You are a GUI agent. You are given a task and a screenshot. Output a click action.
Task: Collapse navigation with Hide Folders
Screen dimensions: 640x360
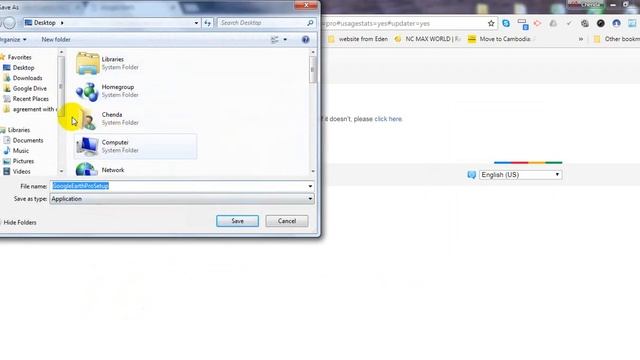point(18,222)
